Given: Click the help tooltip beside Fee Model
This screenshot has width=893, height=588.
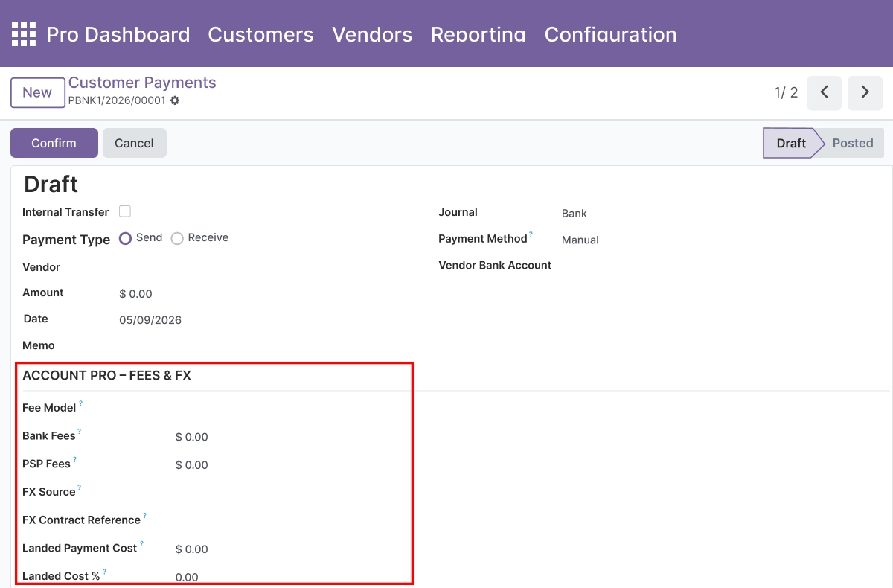Looking at the screenshot, I should 80,403.
